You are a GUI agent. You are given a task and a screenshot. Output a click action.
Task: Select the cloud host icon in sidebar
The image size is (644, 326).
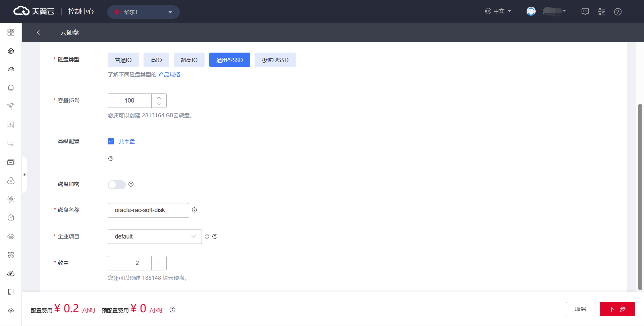[x=11, y=51]
